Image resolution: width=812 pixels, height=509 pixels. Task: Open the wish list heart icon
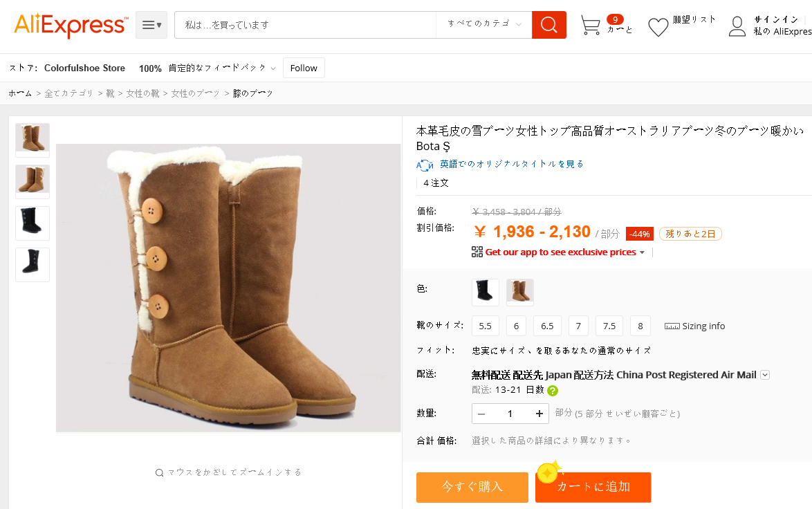(x=658, y=27)
